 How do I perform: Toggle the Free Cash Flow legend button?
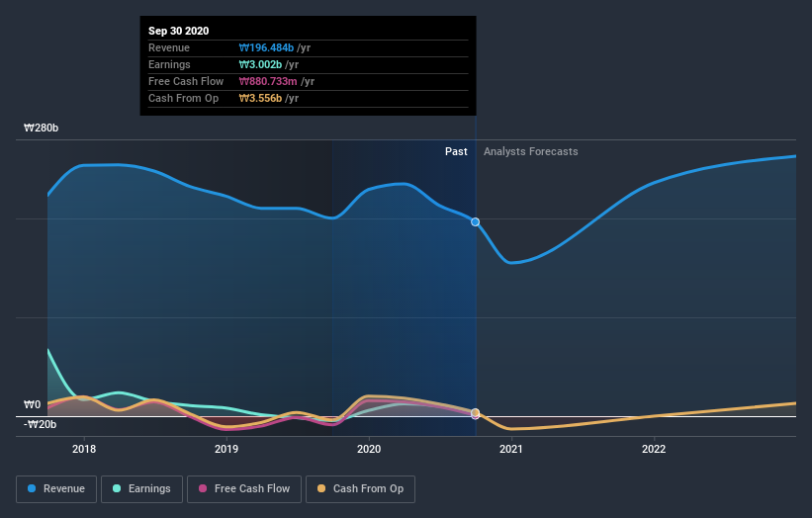pos(244,489)
